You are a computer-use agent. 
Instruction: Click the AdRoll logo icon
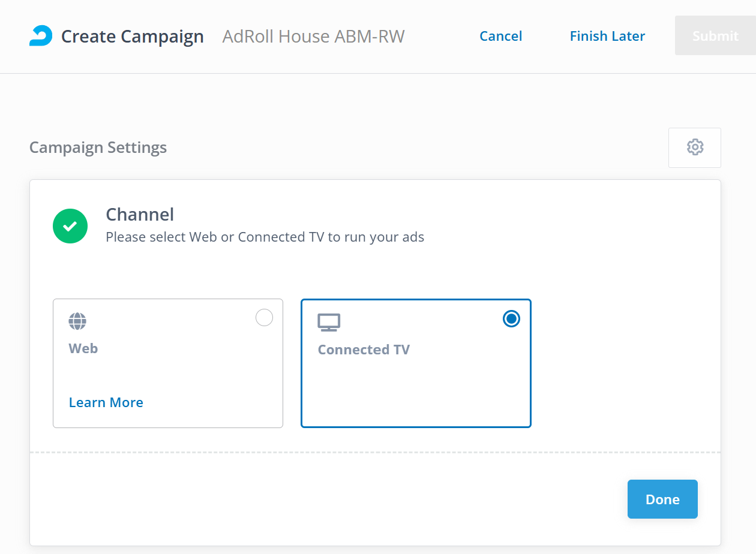41,36
